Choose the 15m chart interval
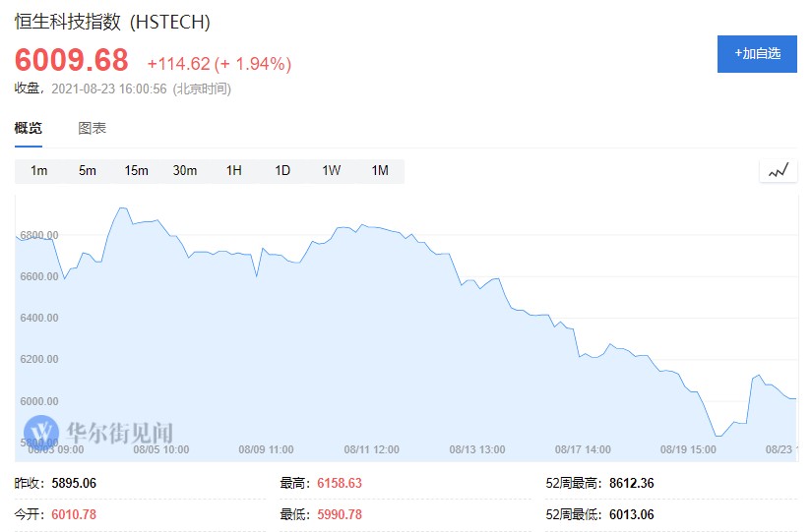 [x=136, y=170]
